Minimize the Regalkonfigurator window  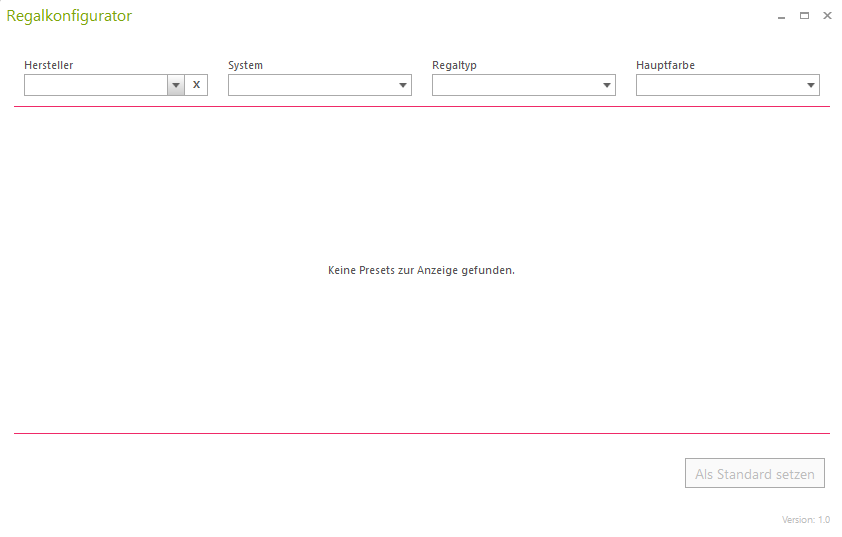(781, 16)
